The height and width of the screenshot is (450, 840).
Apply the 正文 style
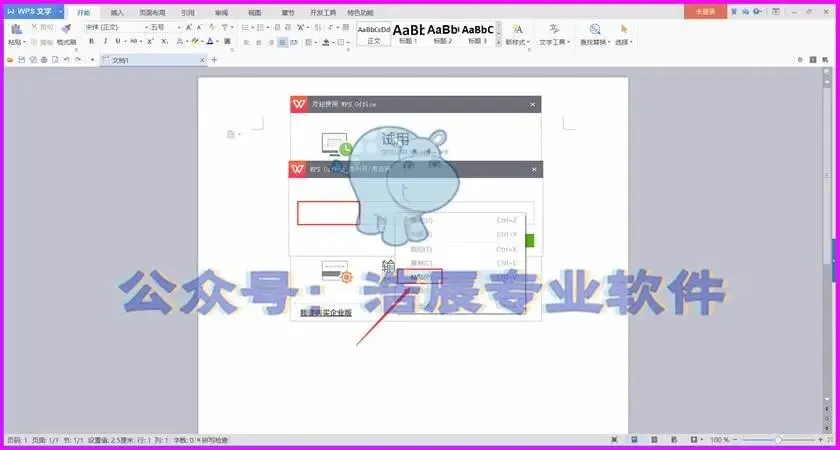tap(374, 34)
